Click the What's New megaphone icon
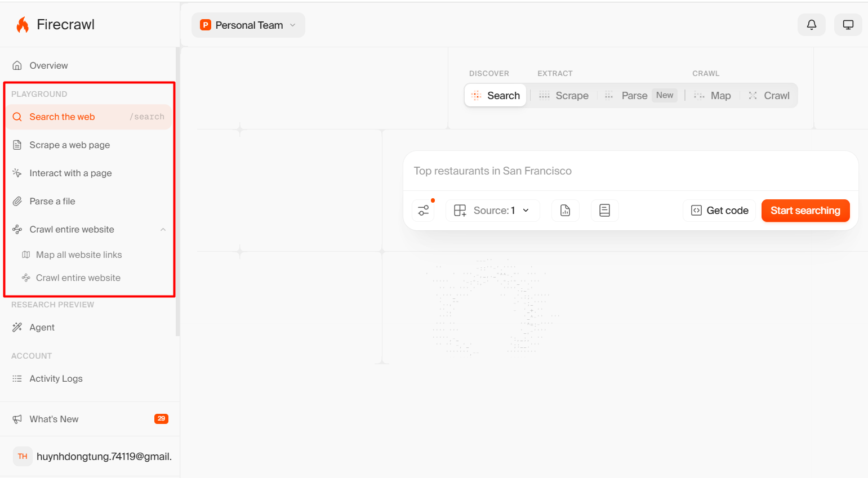The width and height of the screenshot is (868, 478). [x=17, y=419]
